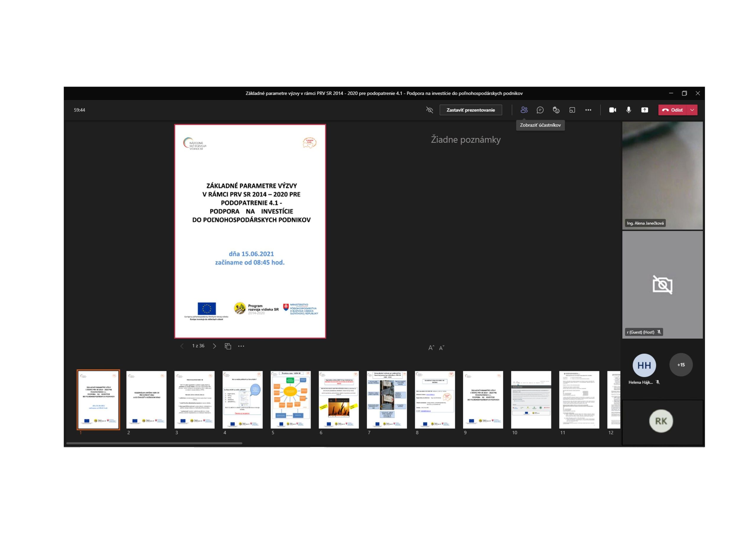Click Ing. Alena Janečková video tile

(x=662, y=175)
